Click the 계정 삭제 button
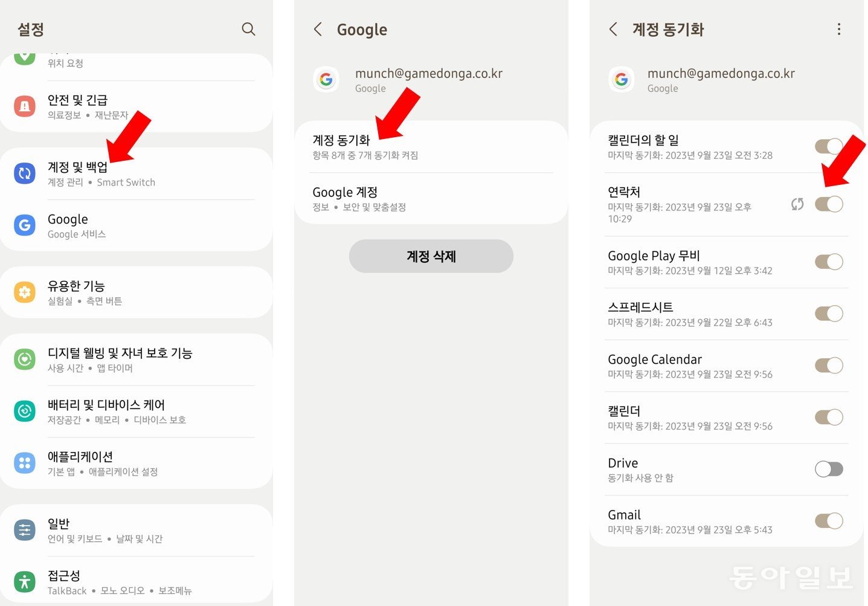The image size is (868, 606). pos(431,256)
